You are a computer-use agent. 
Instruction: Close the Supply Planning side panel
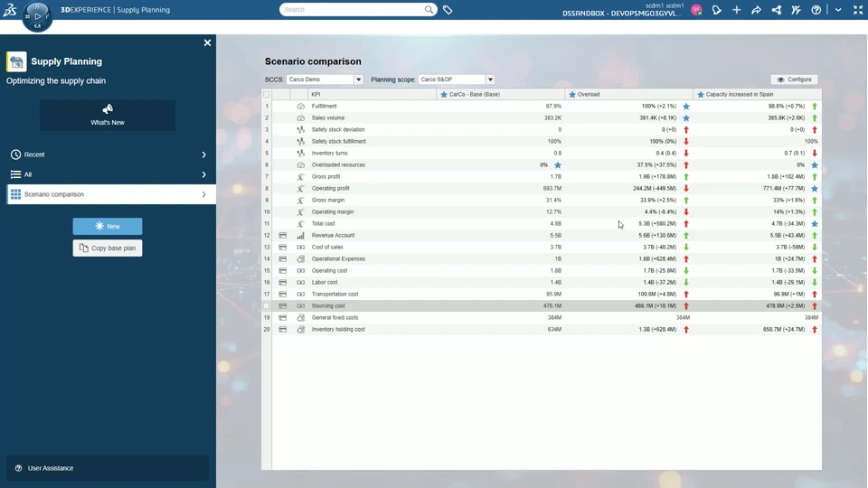tap(207, 42)
